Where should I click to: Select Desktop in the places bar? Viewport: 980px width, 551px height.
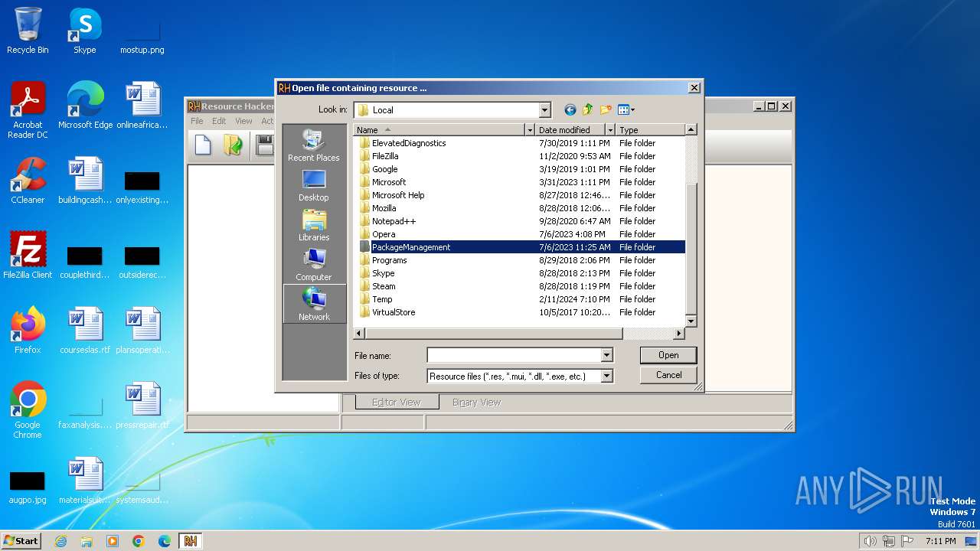click(314, 185)
